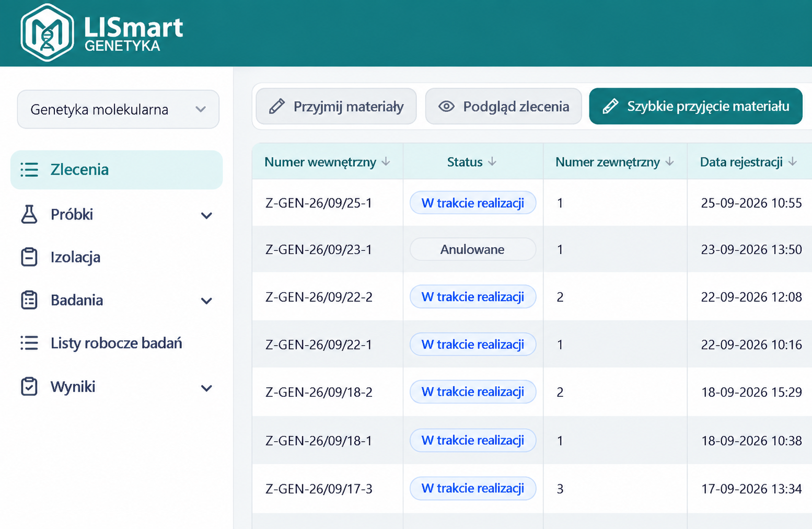Click date 17-09-2026 13:34
812x529 pixels.
(751, 489)
